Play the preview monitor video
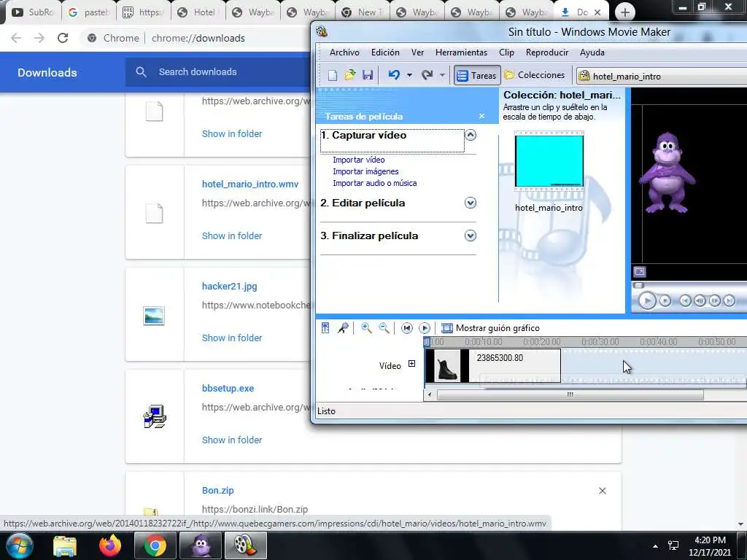 coord(647,300)
